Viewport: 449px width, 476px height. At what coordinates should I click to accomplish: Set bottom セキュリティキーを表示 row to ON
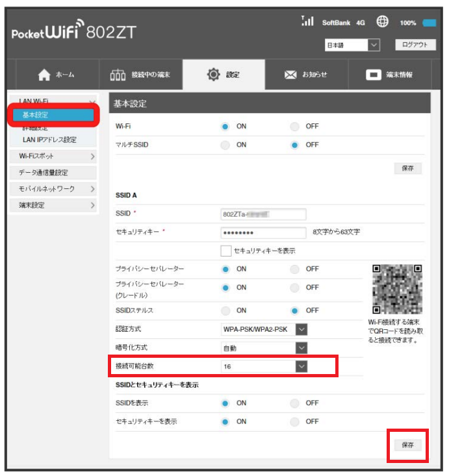[225, 421]
